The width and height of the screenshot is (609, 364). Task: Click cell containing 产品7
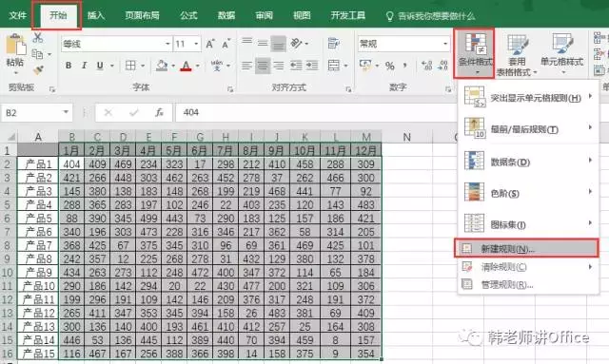38,245
